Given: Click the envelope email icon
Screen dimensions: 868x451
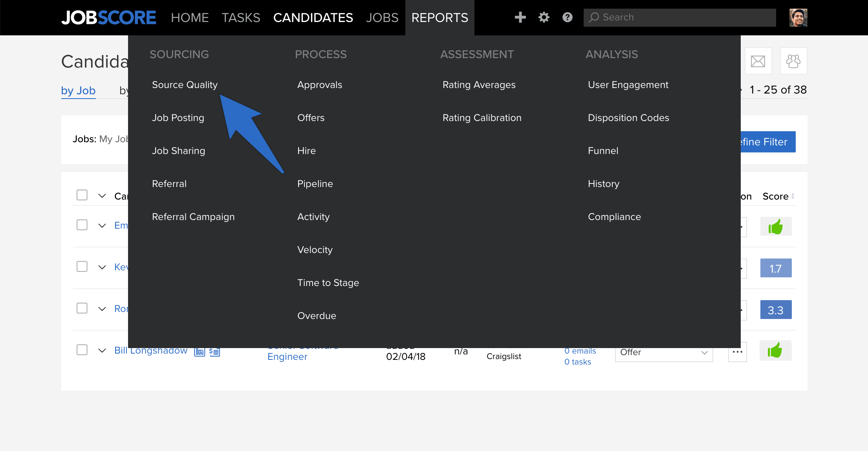Looking at the screenshot, I should click(758, 61).
